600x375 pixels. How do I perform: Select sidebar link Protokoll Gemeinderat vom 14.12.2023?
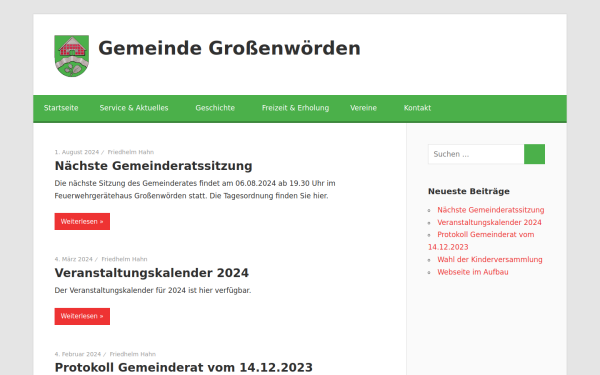point(481,241)
